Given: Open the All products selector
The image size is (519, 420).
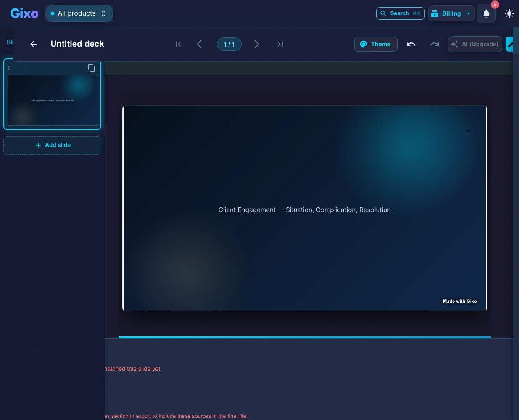Looking at the screenshot, I should (79, 13).
